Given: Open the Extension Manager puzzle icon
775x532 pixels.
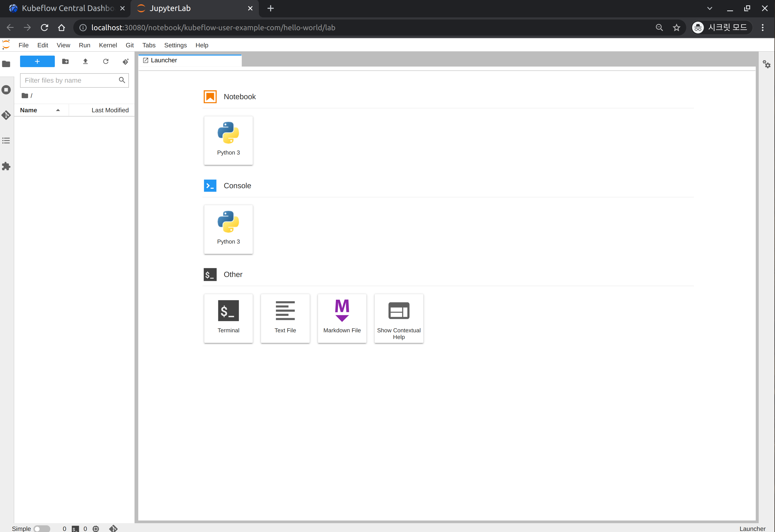Looking at the screenshot, I should click(6, 166).
